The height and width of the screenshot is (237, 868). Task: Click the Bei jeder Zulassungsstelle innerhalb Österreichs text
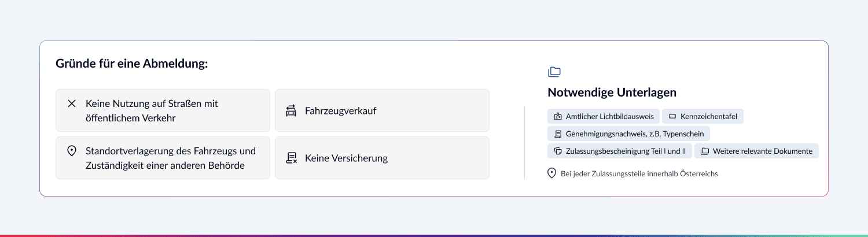coord(639,173)
